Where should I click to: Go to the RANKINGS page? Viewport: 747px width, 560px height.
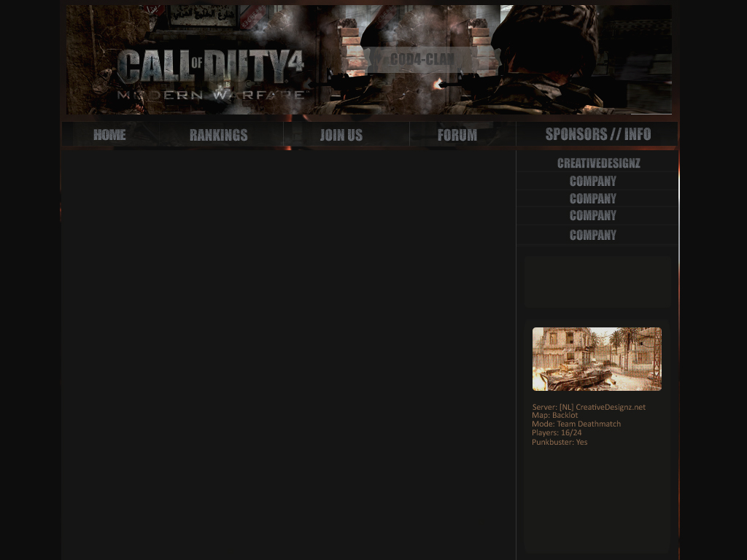coord(219,135)
